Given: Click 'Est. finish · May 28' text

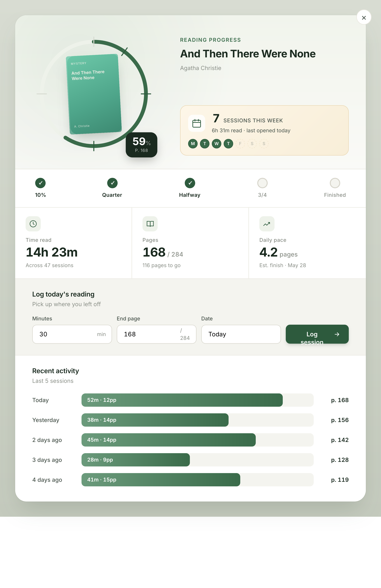Looking at the screenshot, I should pyautogui.click(x=282, y=265).
